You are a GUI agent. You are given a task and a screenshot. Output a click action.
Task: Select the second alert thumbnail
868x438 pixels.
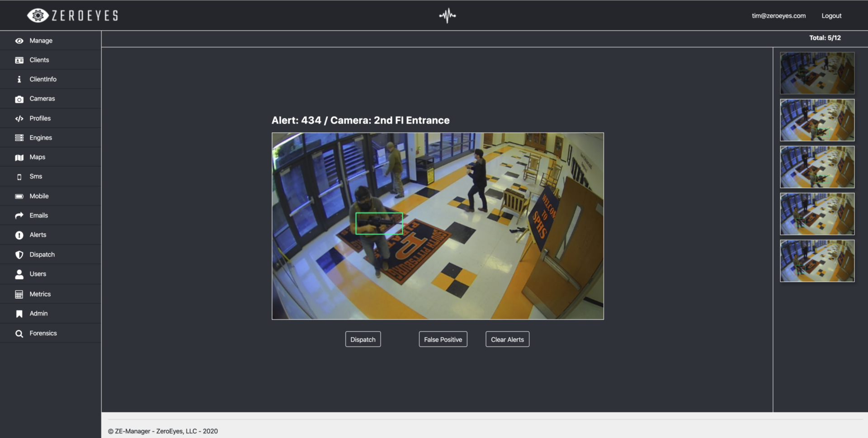(x=817, y=120)
